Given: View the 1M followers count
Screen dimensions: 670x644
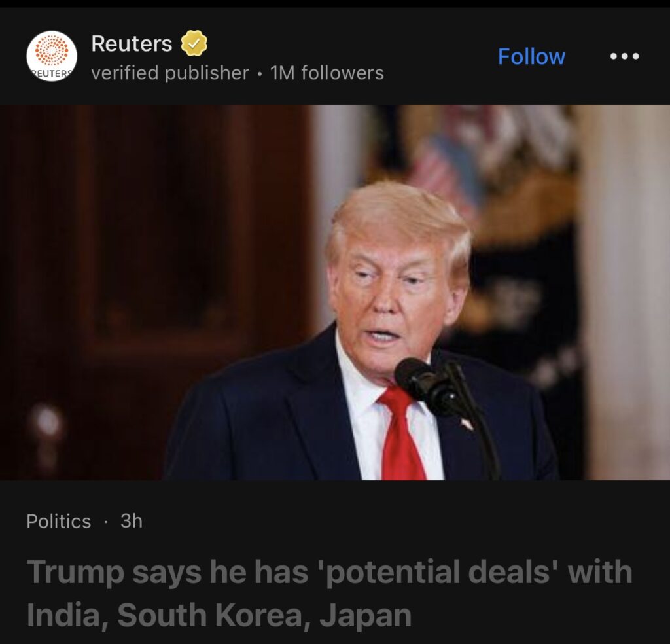Looking at the screenshot, I should point(327,73).
